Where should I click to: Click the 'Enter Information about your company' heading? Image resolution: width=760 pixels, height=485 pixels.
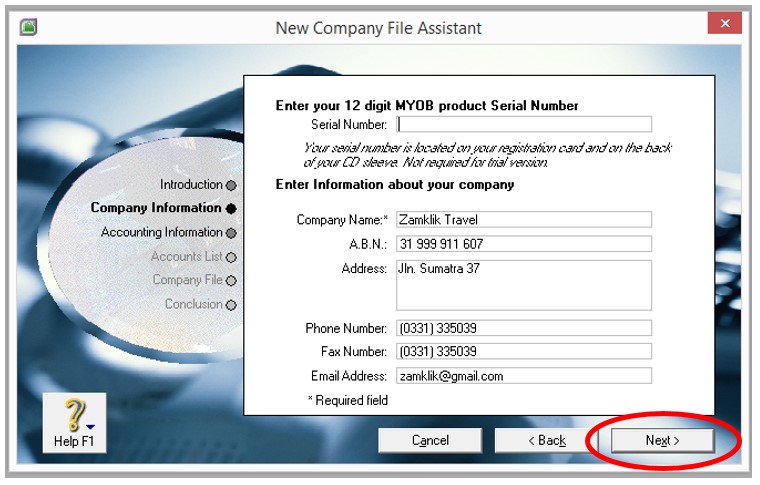click(x=395, y=185)
